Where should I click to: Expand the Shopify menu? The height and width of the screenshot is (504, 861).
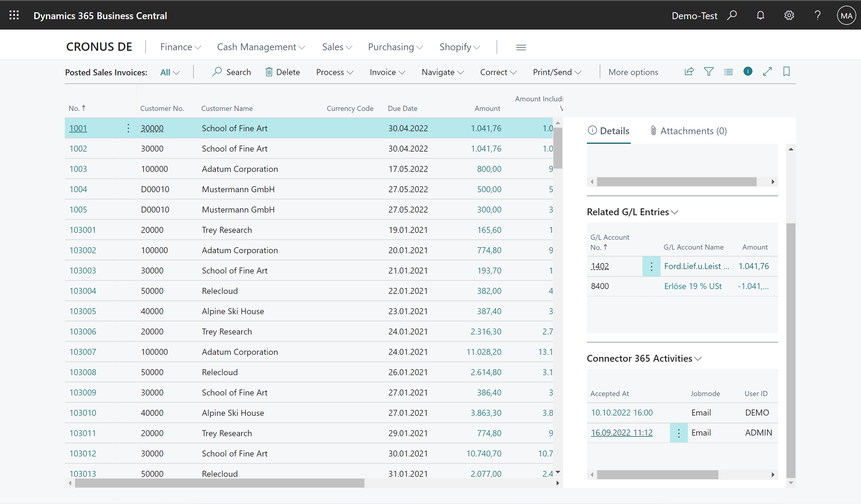[459, 47]
